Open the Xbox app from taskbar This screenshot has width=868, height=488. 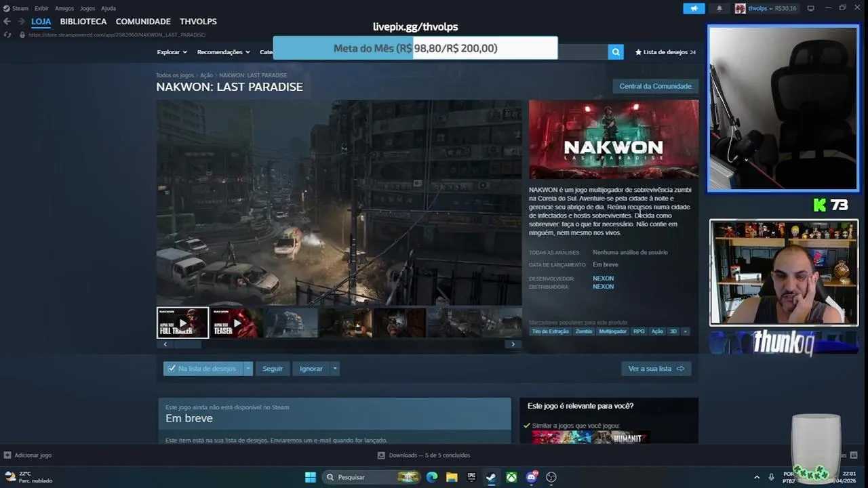[511, 477]
